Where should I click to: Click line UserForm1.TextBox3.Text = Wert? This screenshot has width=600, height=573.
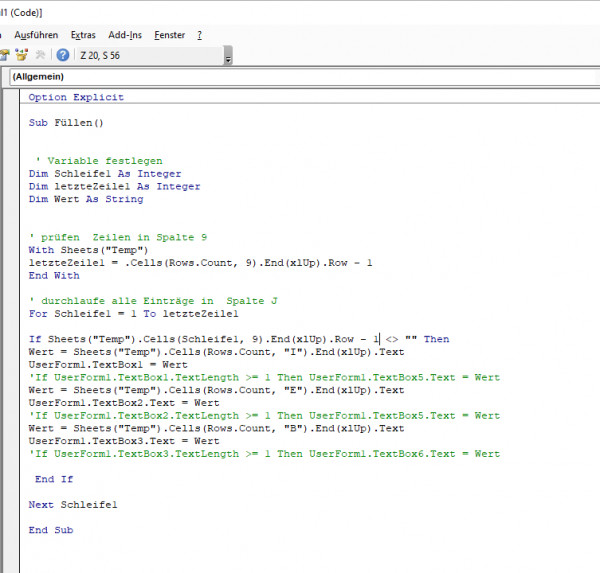pyautogui.click(x=124, y=441)
